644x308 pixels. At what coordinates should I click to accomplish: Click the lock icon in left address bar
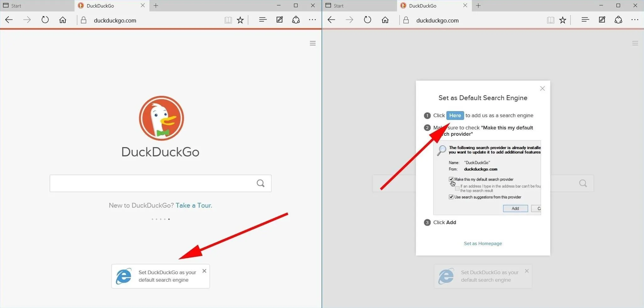(83, 20)
